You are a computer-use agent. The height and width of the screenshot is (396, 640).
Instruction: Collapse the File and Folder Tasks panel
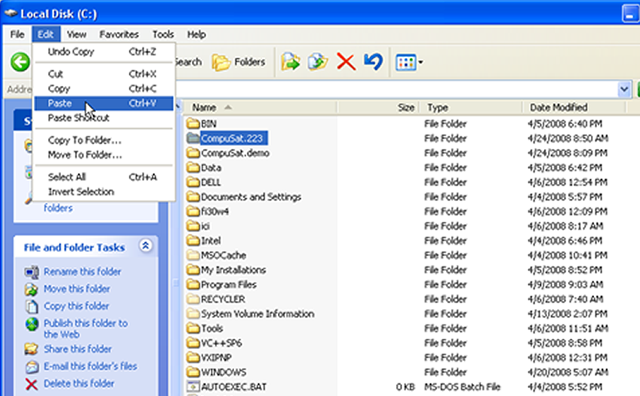click(x=145, y=246)
